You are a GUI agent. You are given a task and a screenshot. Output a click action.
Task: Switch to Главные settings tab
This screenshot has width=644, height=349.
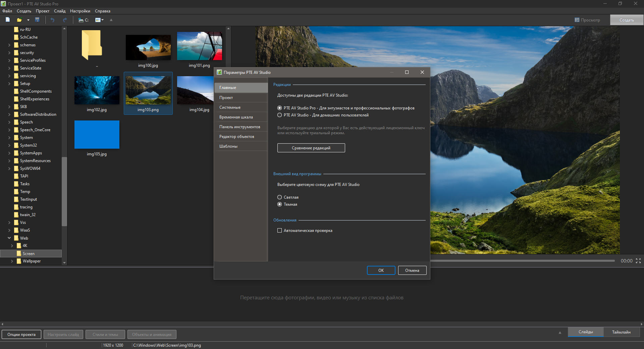pyautogui.click(x=241, y=88)
